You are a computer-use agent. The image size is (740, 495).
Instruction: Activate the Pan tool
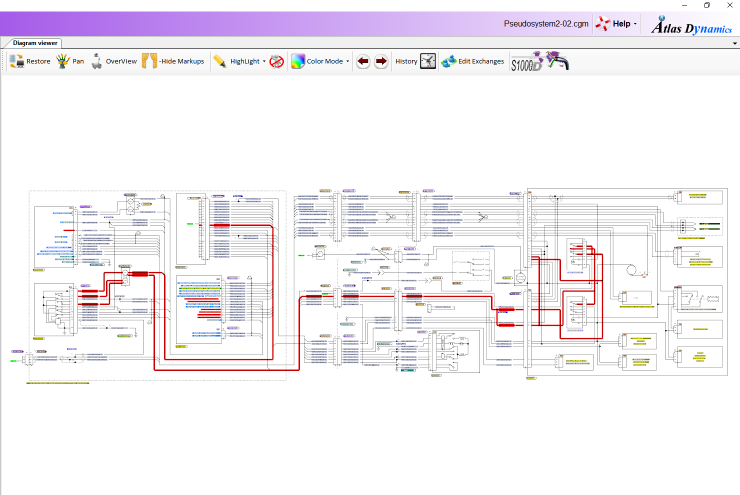pos(63,61)
